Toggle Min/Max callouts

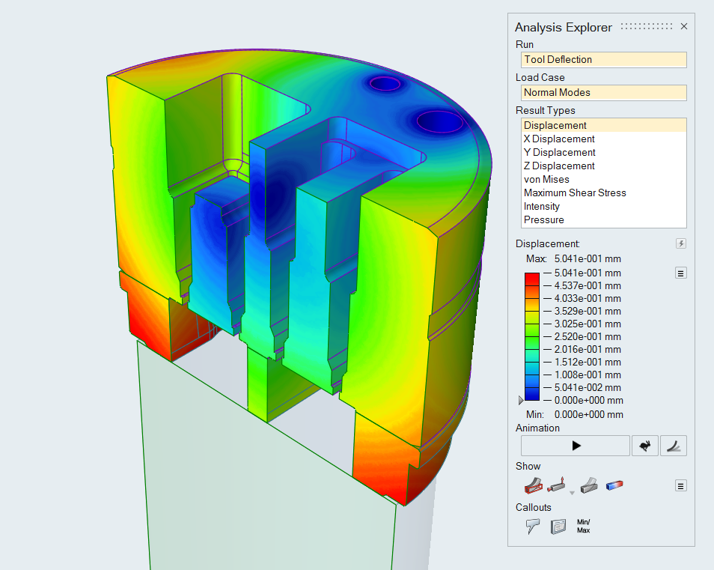[584, 526]
